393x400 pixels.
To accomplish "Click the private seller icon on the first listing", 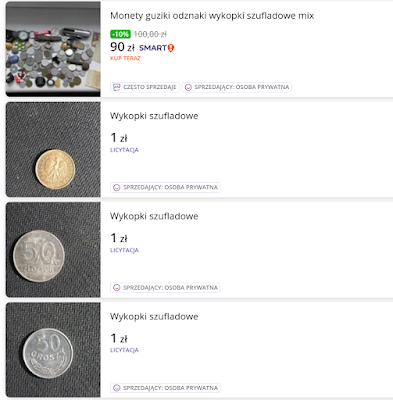I will (188, 87).
